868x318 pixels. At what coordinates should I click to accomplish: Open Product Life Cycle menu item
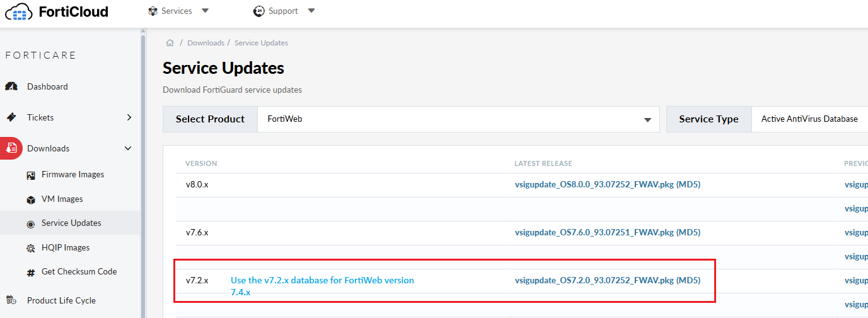61,300
